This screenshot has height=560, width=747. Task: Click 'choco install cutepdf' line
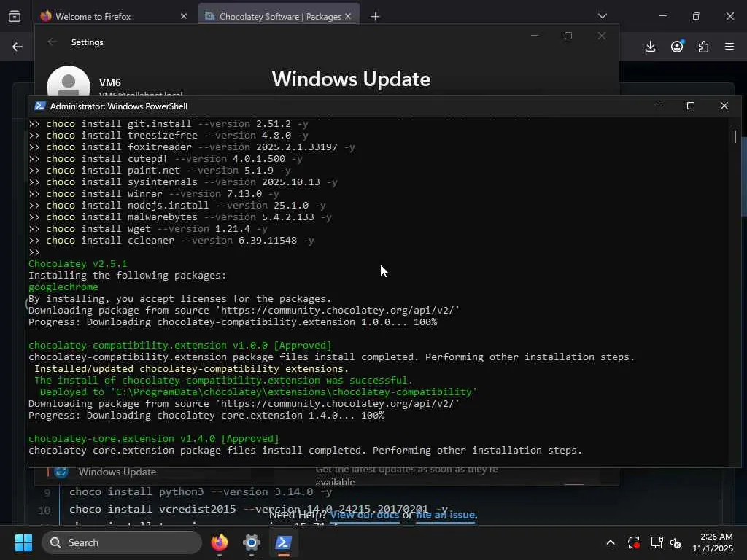(x=166, y=158)
